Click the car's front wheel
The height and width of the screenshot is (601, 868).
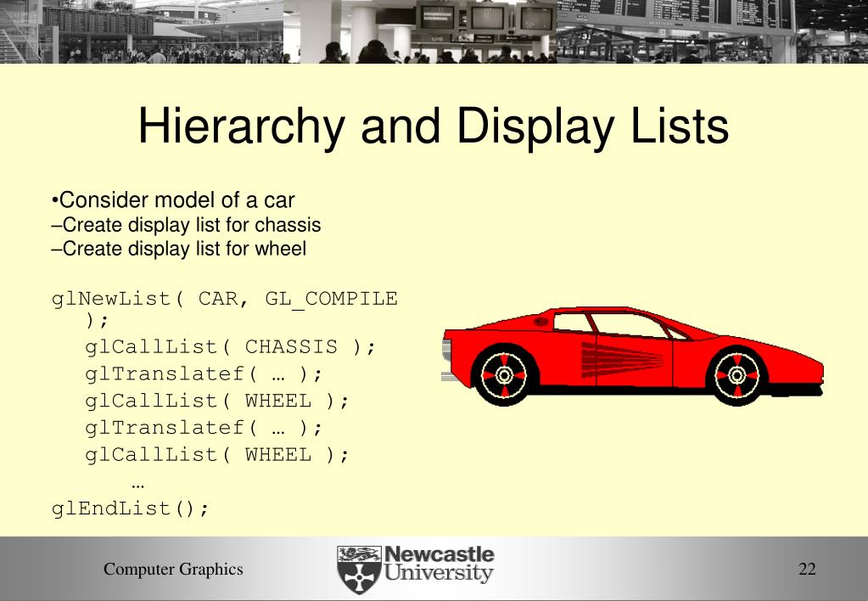pyautogui.click(x=736, y=375)
